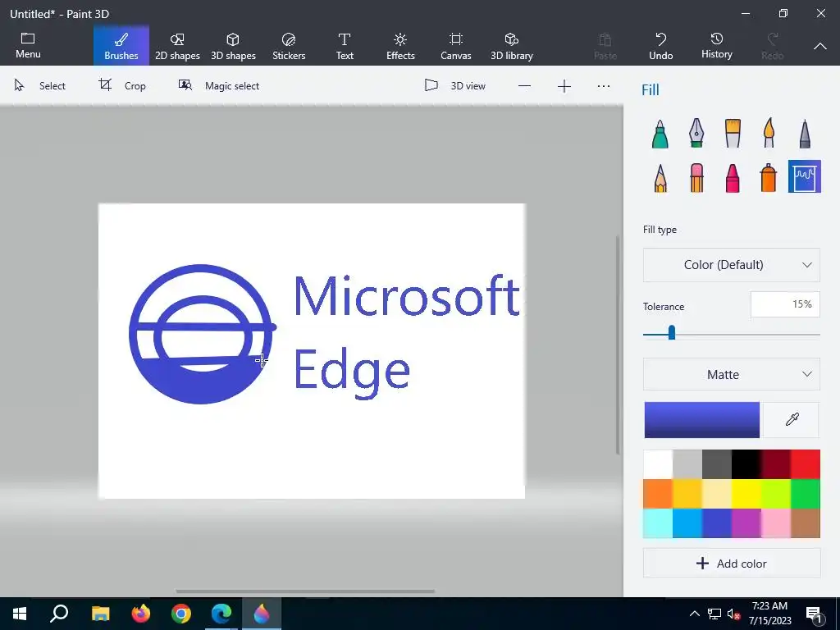Choose the orange color swatch

(x=658, y=493)
